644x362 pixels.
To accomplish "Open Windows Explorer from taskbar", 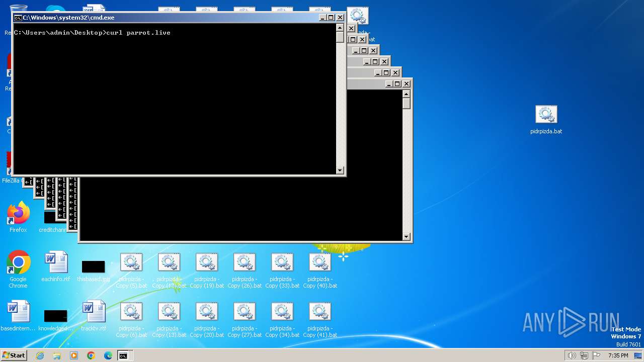I will click(x=57, y=355).
